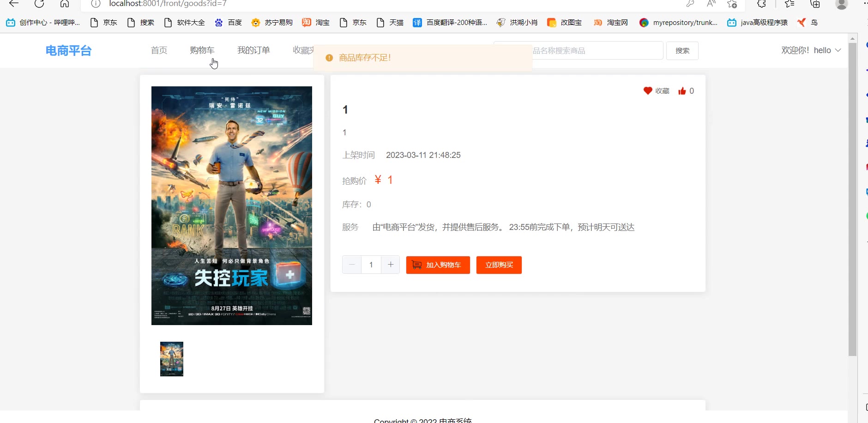Open the 收藏 nav item
This screenshot has width=868, height=423.
click(x=303, y=50)
